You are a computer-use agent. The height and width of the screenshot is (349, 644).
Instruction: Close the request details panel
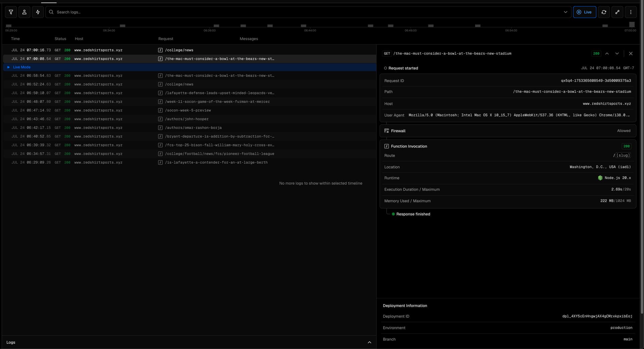631,54
